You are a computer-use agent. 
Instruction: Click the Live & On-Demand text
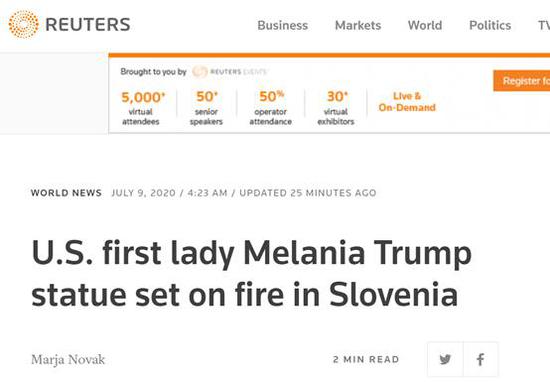click(407, 102)
